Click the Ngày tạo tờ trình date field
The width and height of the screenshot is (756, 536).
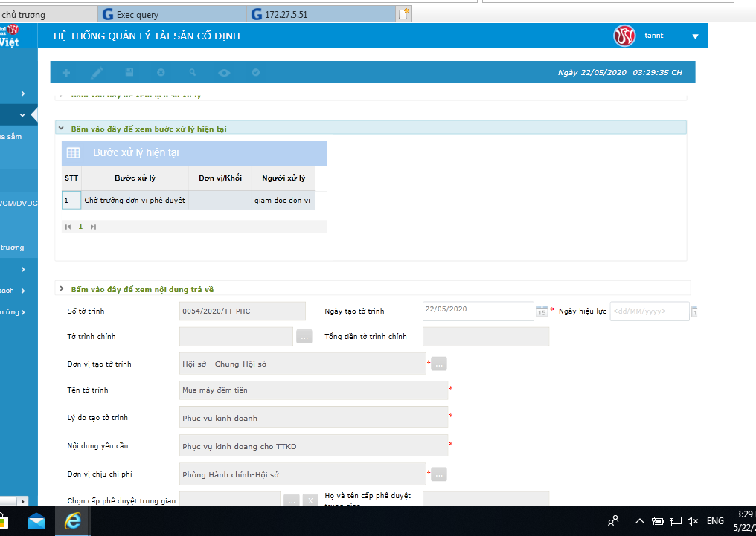click(478, 311)
